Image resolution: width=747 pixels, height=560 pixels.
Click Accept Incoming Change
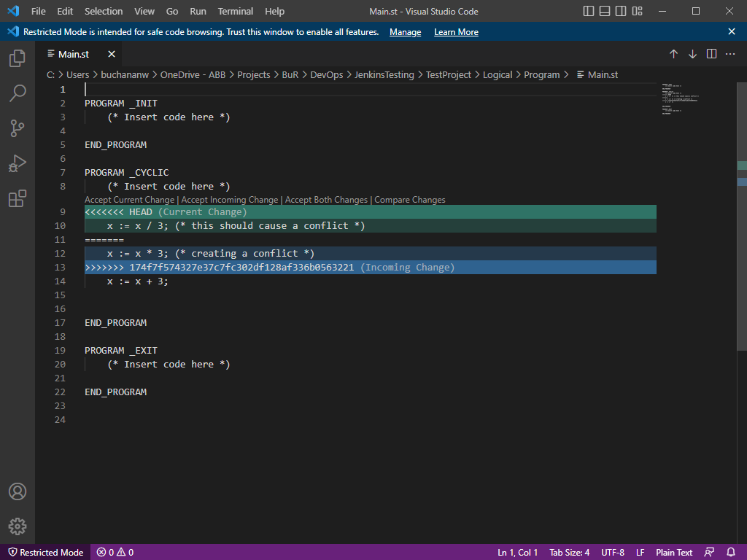point(230,200)
